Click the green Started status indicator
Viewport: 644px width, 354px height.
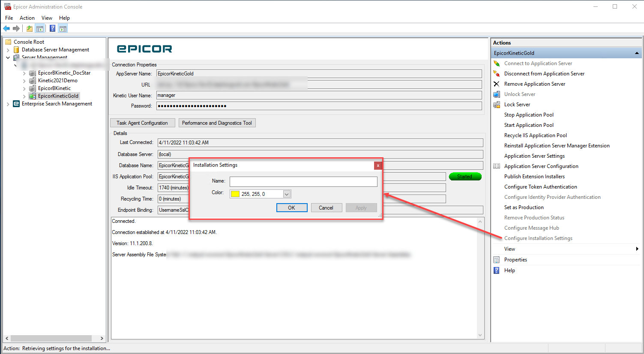(465, 177)
